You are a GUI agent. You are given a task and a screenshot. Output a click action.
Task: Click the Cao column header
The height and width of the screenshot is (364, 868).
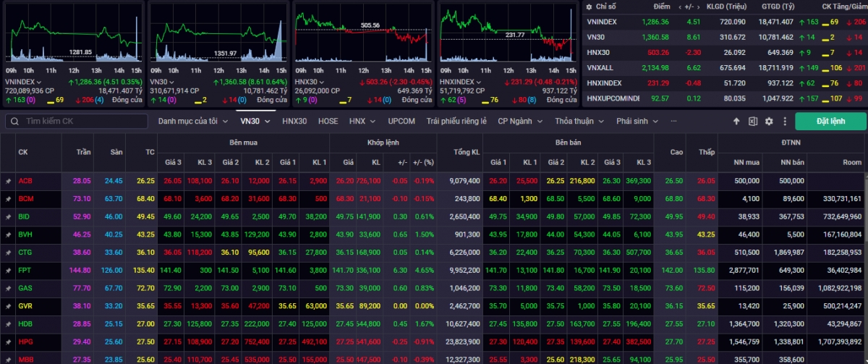click(x=677, y=152)
